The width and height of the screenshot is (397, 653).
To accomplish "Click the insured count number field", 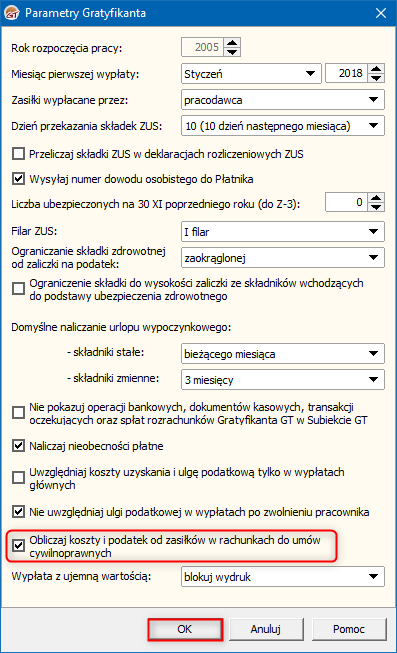I will point(347,202).
